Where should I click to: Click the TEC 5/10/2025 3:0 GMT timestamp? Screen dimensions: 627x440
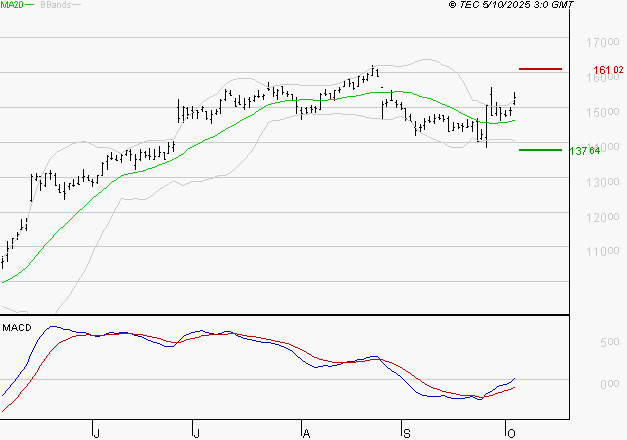511,4
